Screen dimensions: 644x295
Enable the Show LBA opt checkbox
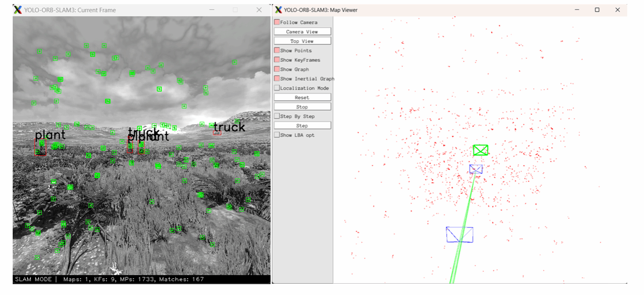277,135
